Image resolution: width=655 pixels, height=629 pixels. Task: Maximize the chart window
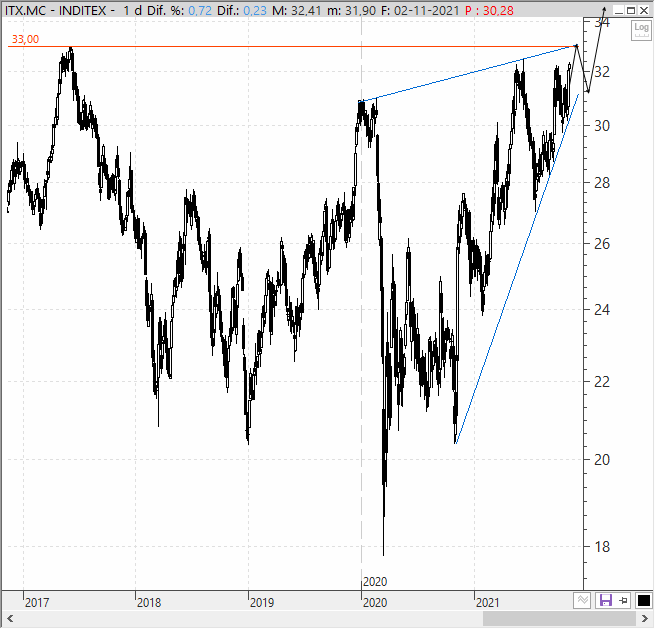tap(631, 10)
